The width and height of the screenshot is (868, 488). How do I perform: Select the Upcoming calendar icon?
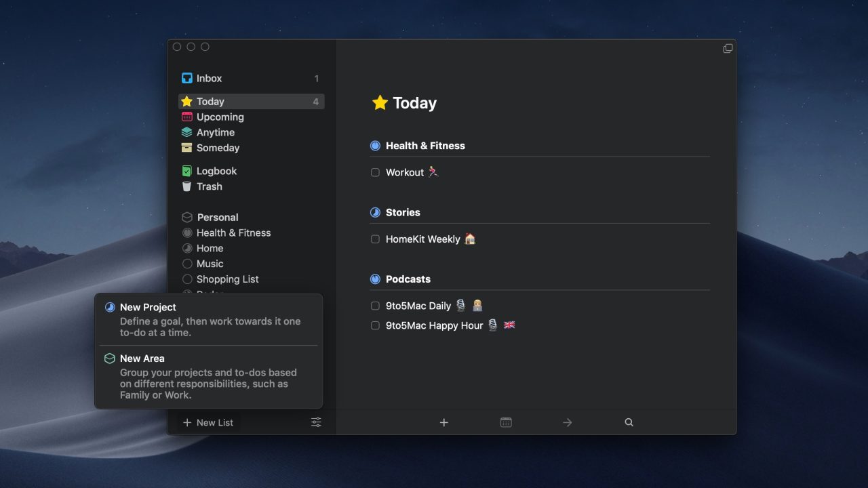[187, 117]
